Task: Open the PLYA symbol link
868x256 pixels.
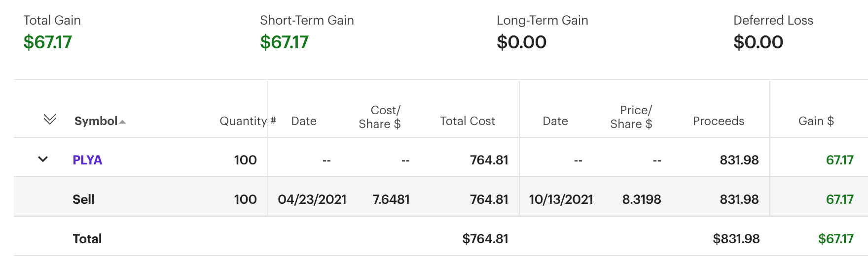Action: pos(87,160)
